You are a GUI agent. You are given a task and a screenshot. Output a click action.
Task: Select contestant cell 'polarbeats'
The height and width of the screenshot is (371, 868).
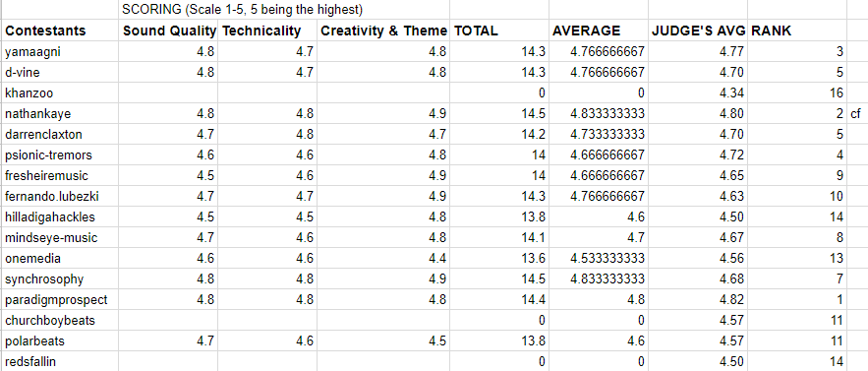coord(60,341)
